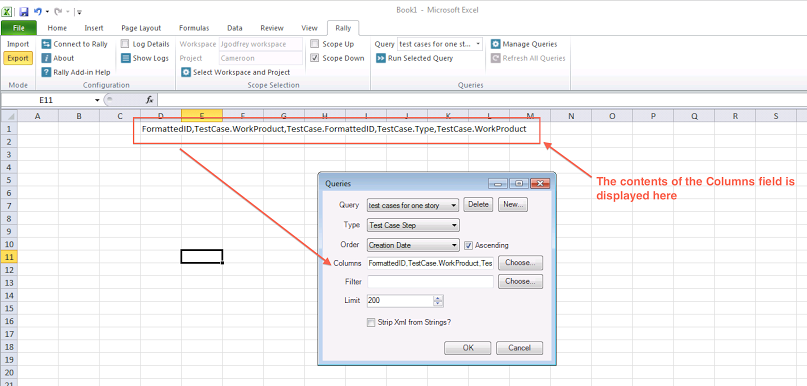Image resolution: width=807 pixels, height=386 pixels.
Task: Open the Customize Quick Access Toolbar arrow
Action: pos(79,11)
